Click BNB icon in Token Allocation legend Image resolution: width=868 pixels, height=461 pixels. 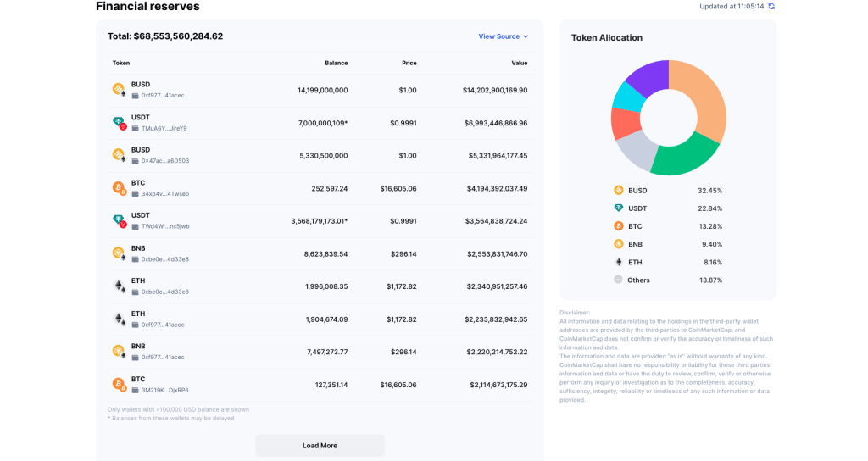618,244
